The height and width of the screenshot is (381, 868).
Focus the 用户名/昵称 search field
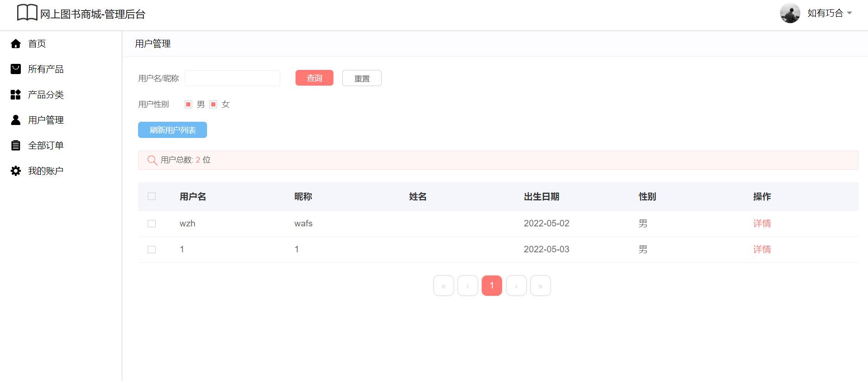(233, 78)
